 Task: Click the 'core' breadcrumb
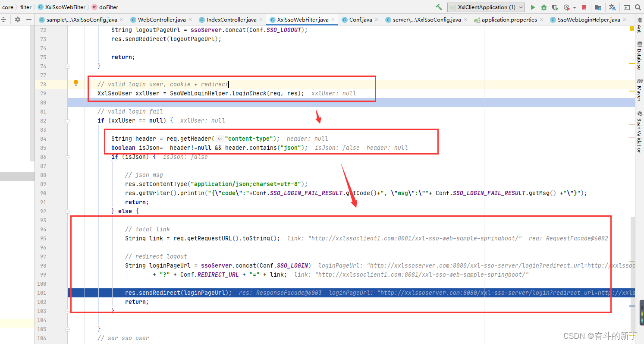click(8, 7)
